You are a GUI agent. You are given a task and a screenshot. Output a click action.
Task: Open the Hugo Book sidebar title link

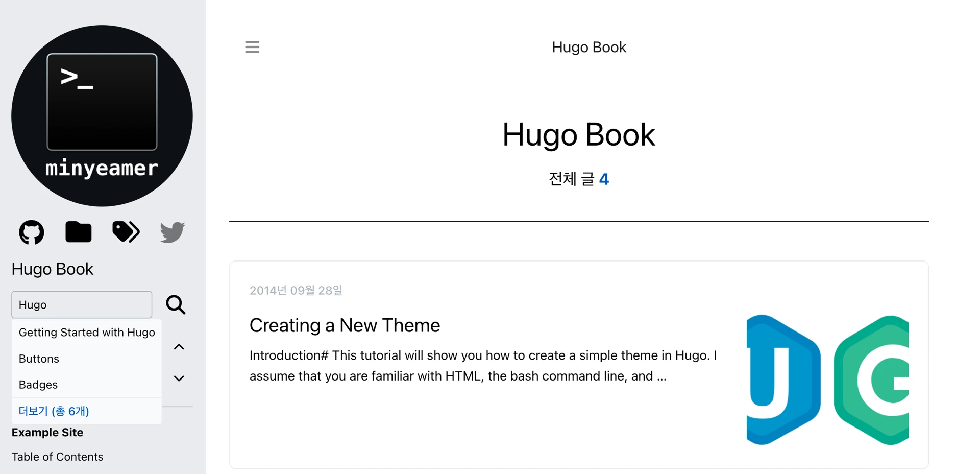53,269
